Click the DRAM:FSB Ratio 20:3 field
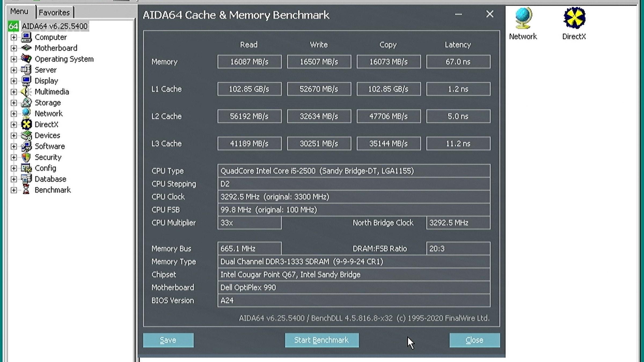 coord(458,249)
